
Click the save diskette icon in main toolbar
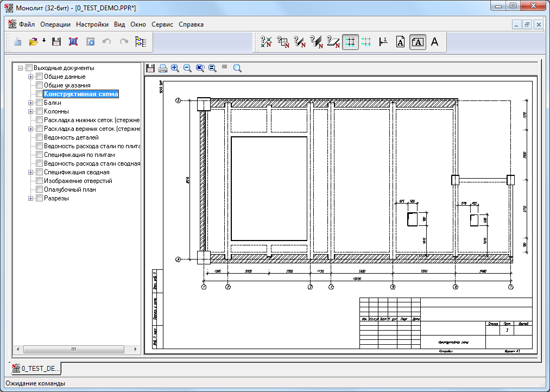coord(56,42)
